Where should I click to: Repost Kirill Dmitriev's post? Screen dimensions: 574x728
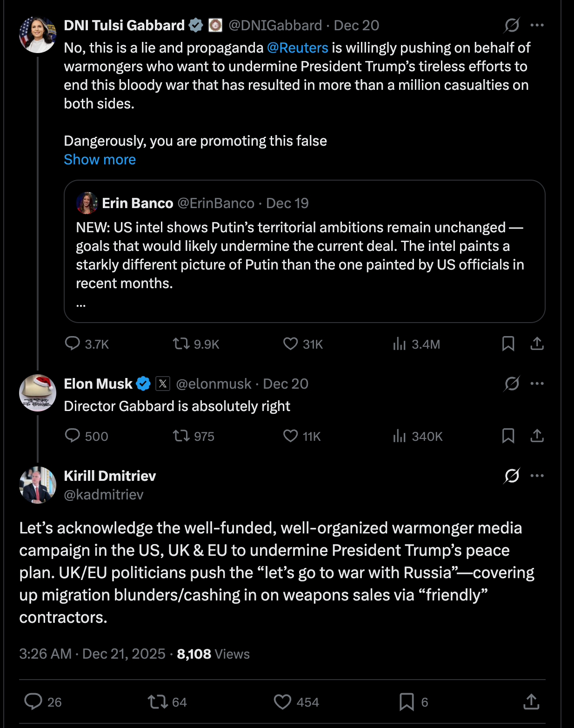click(x=157, y=701)
